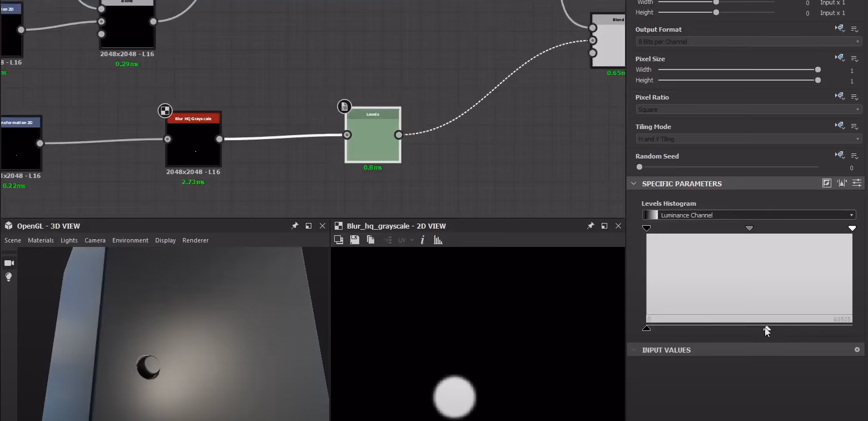Click inheritance icon for Pixel Size
Viewport: 868px width, 421px height.
(840, 58)
